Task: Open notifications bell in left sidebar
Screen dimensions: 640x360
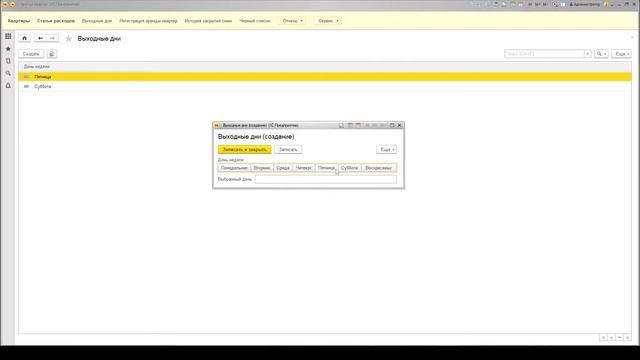Action: (8, 85)
